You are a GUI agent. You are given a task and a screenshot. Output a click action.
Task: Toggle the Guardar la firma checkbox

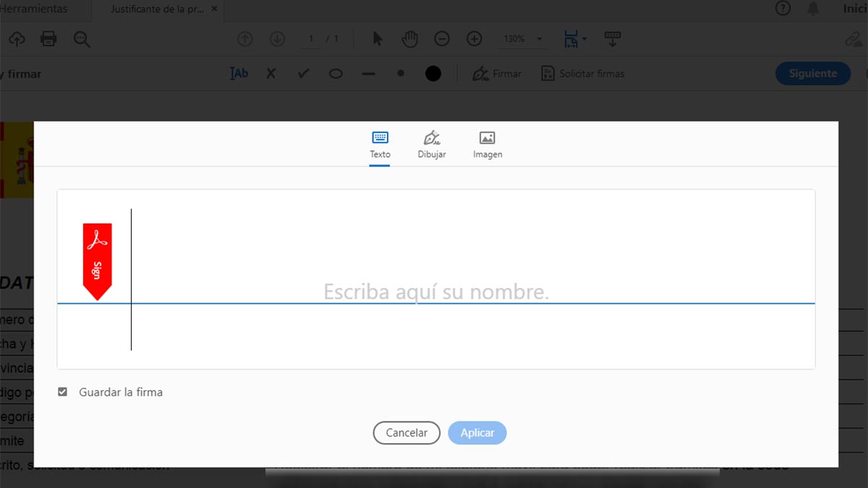(x=63, y=392)
